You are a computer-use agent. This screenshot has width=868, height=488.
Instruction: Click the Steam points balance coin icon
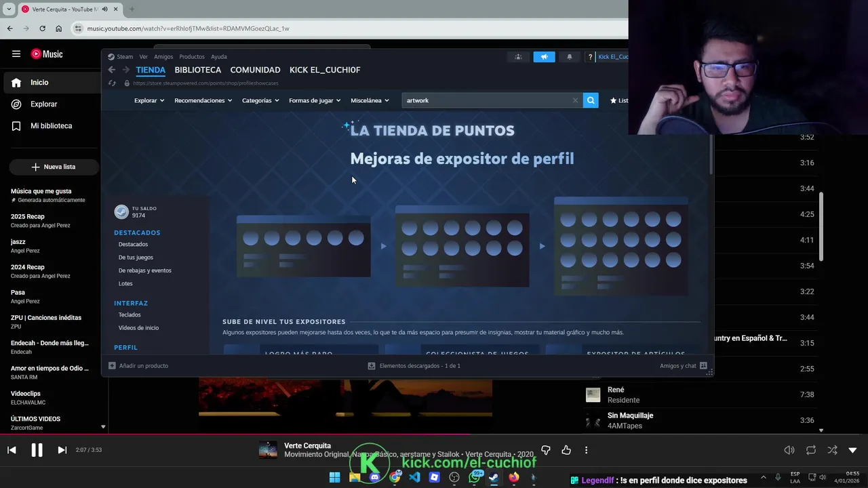tap(121, 212)
